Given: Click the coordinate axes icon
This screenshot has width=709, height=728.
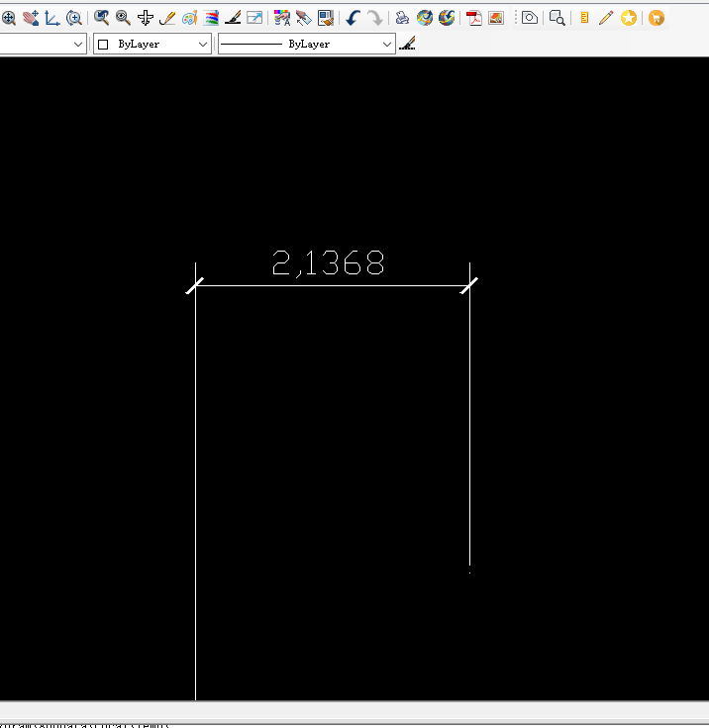Looking at the screenshot, I should tap(51, 18).
